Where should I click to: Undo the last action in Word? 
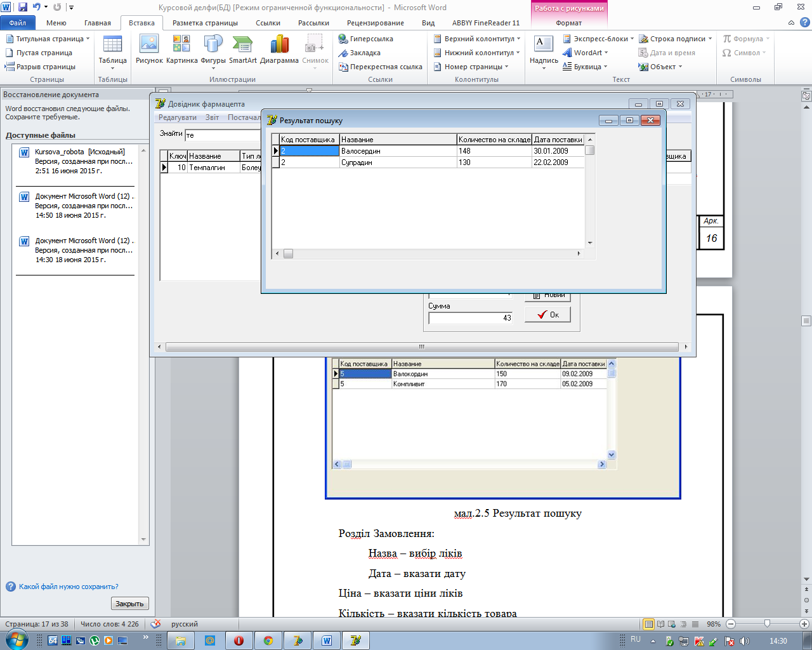pos(36,8)
